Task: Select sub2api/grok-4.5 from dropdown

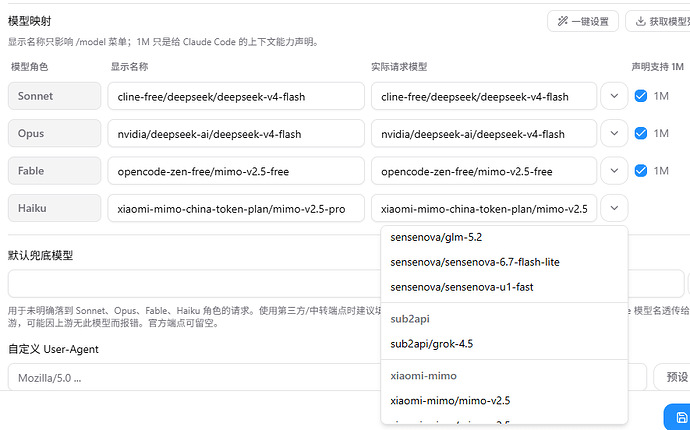Action: 504,344
